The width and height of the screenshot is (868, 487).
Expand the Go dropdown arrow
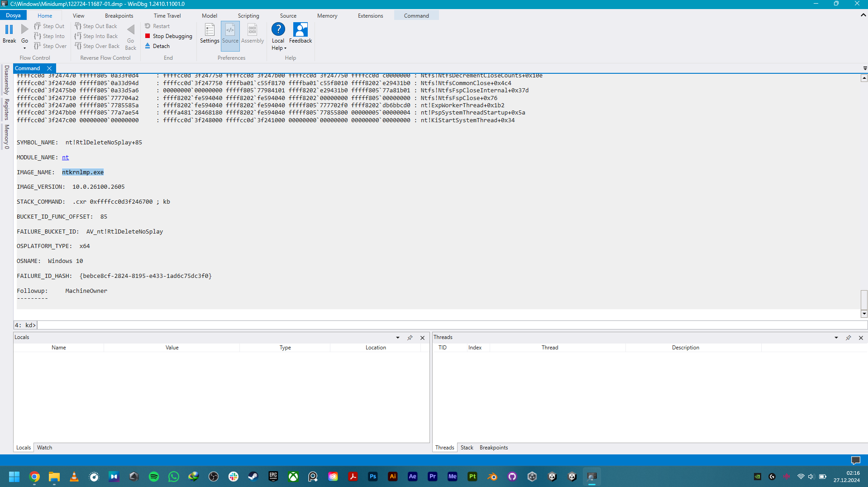point(25,48)
